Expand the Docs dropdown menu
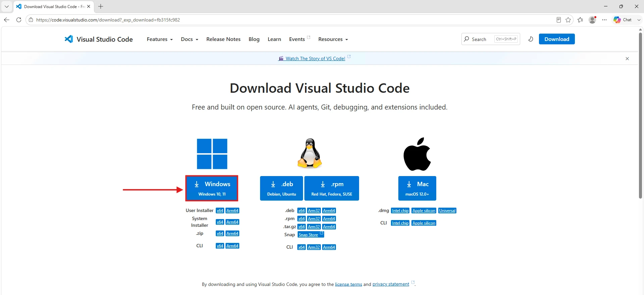This screenshot has width=644, height=295. pyautogui.click(x=190, y=39)
